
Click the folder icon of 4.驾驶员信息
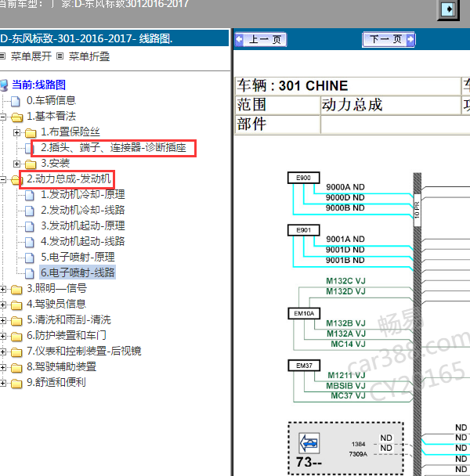pyautogui.click(x=16, y=305)
